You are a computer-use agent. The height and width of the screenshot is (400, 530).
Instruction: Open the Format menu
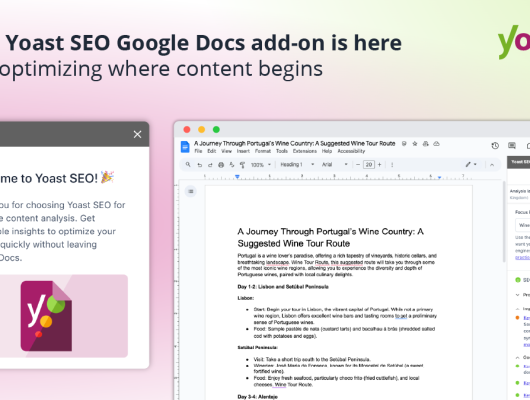coord(263,151)
